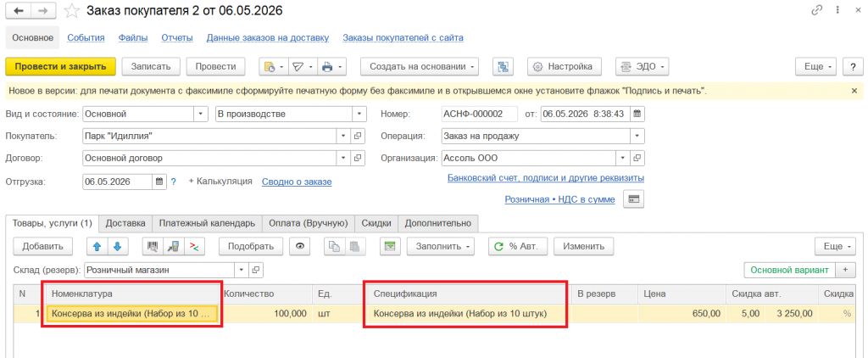
Task: Open the Организация record with open-form icon
Action: point(637,159)
